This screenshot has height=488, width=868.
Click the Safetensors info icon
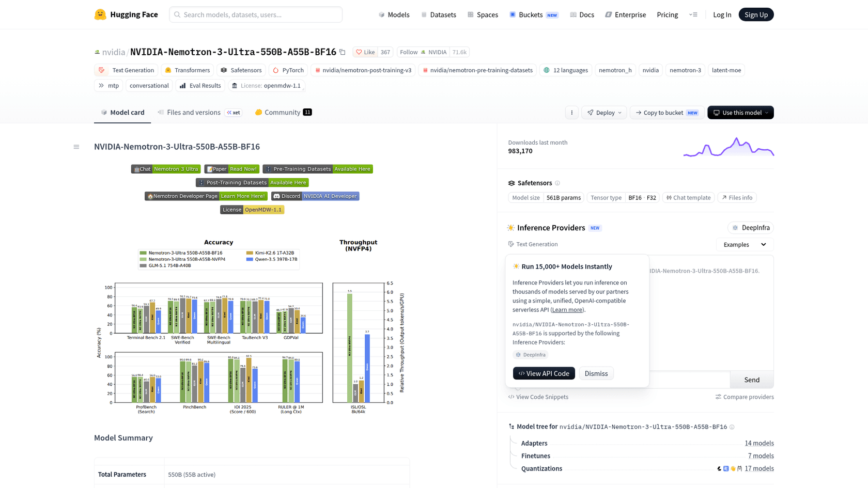point(557,183)
